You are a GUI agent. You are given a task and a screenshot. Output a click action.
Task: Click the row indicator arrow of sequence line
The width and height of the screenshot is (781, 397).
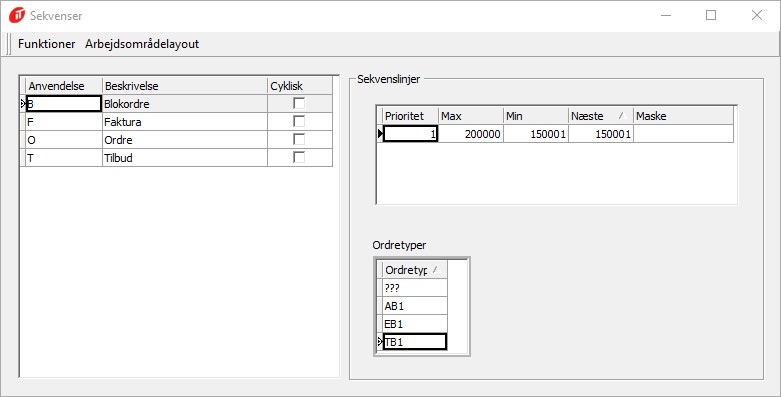coord(381,133)
